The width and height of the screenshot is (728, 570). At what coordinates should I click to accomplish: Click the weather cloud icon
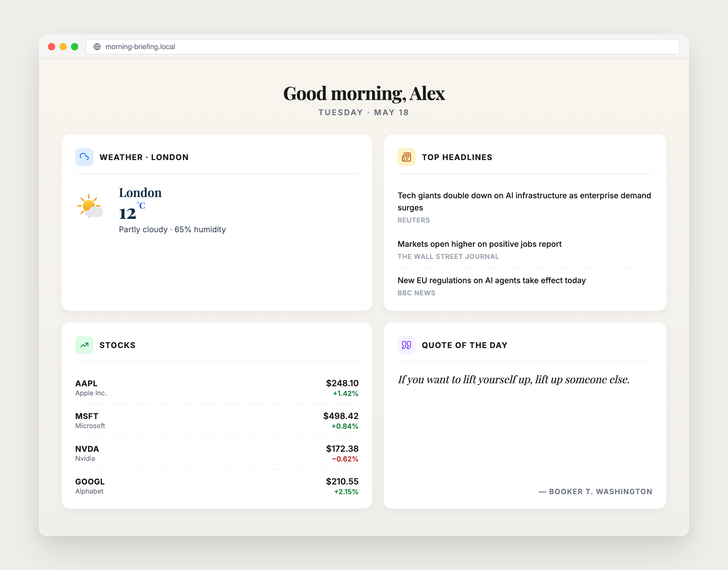(x=84, y=157)
